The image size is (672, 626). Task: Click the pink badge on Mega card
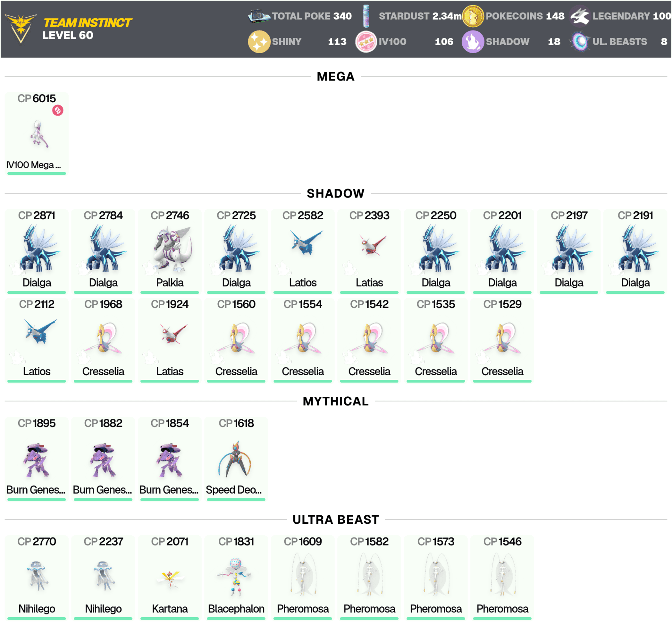pyautogui.click(x=58, y=111)
